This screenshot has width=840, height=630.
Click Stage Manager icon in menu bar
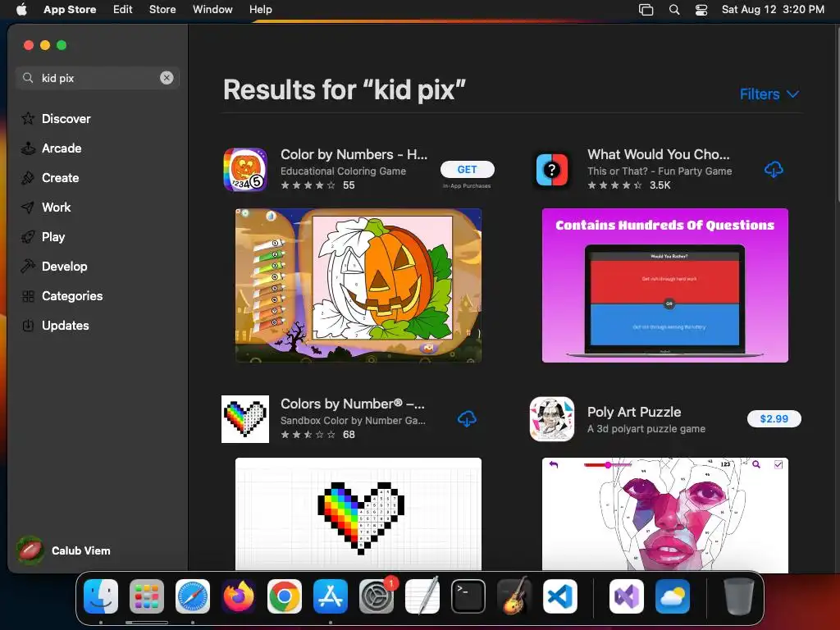646,10
